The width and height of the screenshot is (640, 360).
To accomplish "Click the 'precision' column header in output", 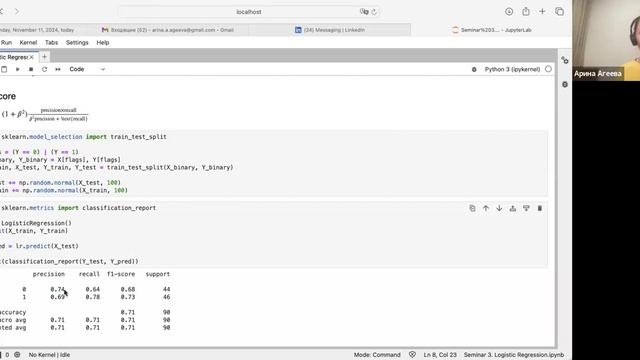I will pyautogui.click(x=49, y=274).
